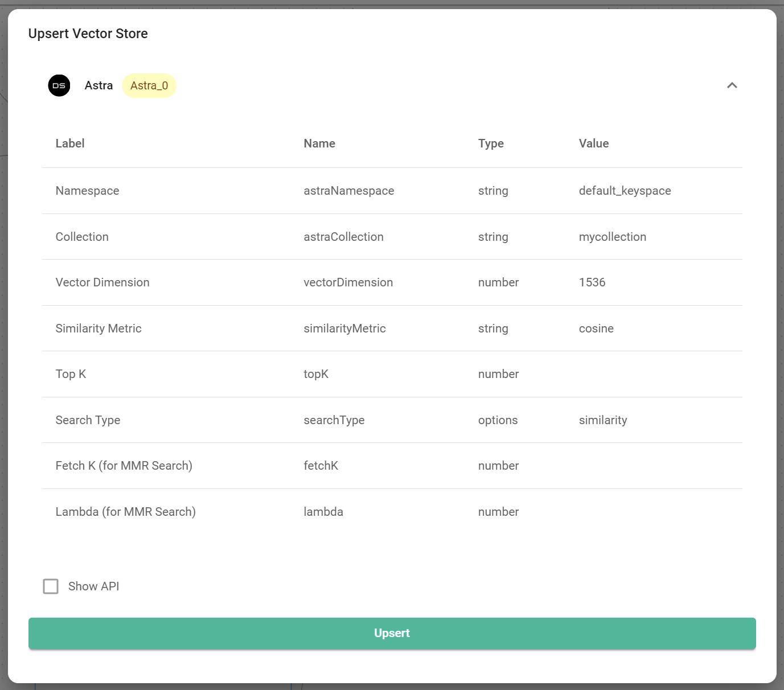Collapse the Astra section with chevron

coord(732,86)
